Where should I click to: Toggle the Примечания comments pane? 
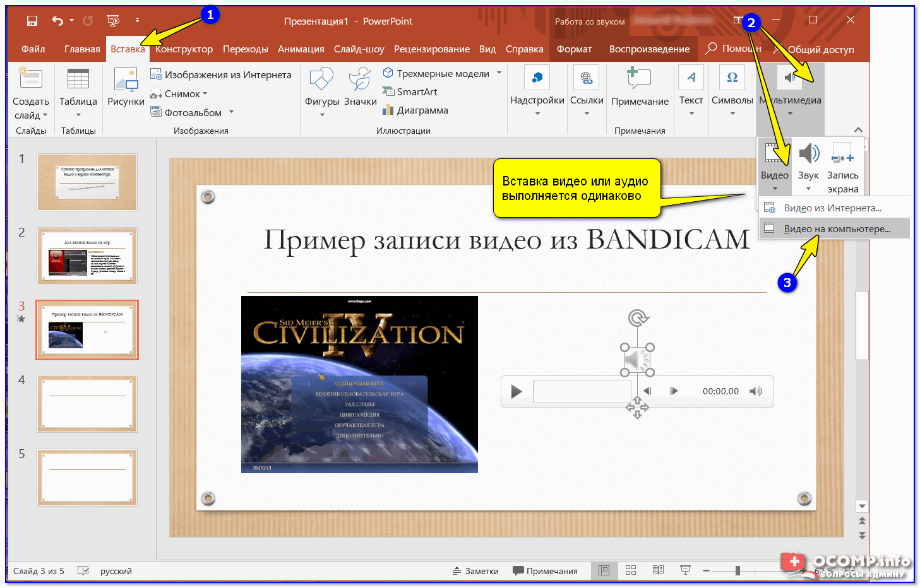[x=546, y=571]
